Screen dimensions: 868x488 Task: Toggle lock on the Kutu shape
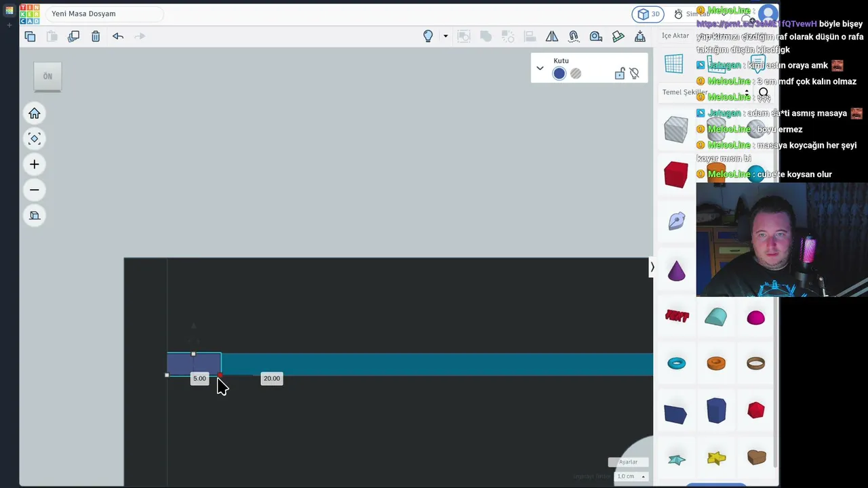pyautogui.click(x=620, y=74)
